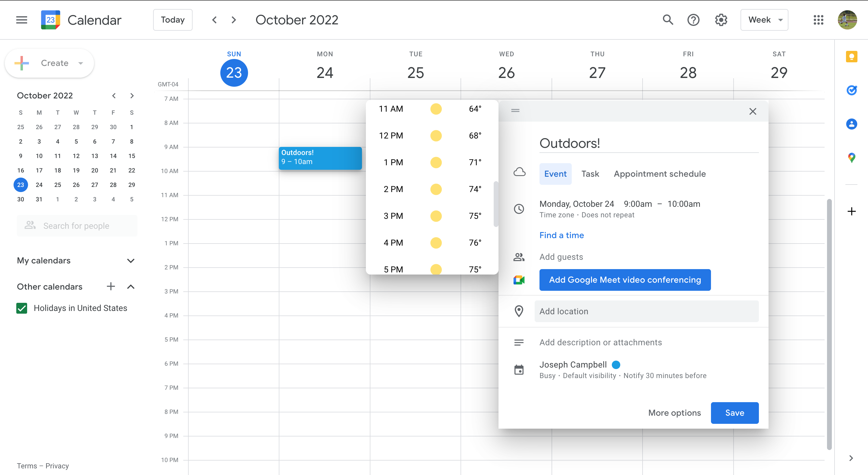
Task: Save the Outdoors! event
Action: [x=734, y=413]
